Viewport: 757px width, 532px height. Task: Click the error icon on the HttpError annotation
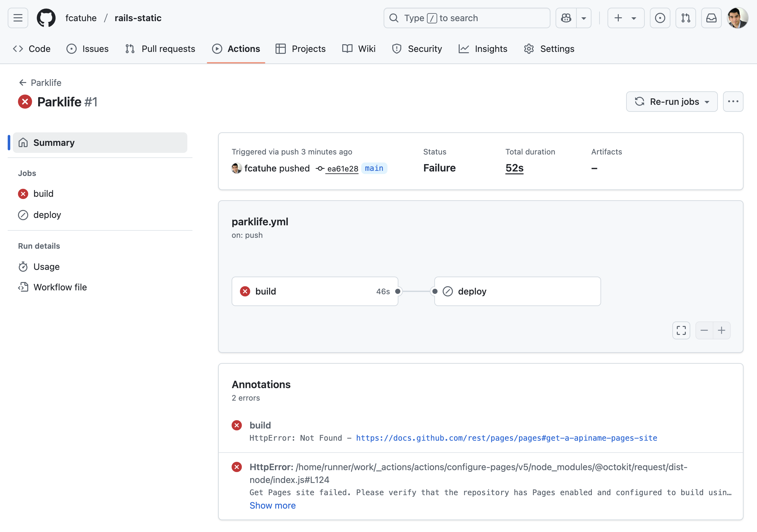pyautogui.click(x=237, y=467)
